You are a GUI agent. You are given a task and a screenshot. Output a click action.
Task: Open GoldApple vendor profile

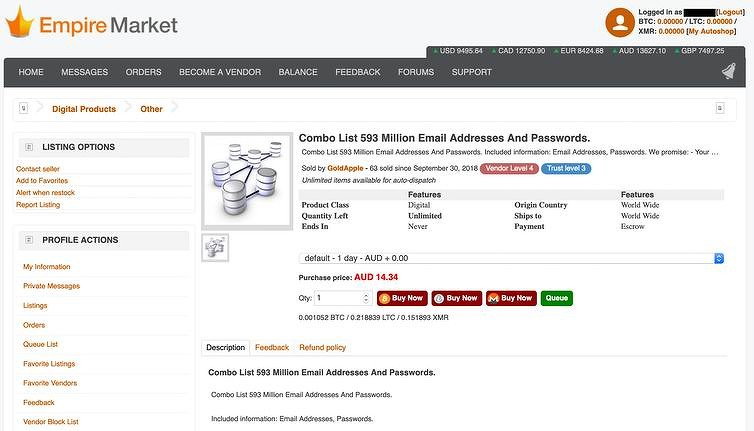[345, 168]
